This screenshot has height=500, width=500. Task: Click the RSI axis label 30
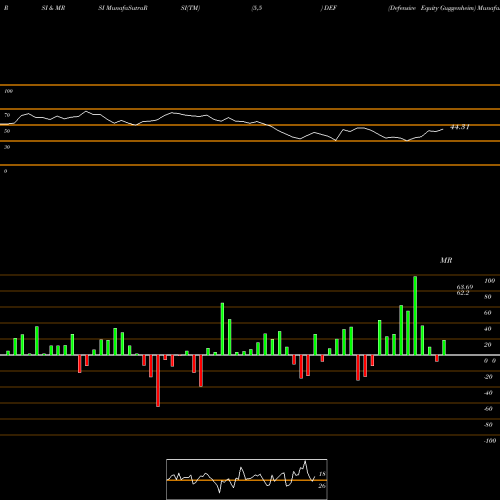coord(7,147)
